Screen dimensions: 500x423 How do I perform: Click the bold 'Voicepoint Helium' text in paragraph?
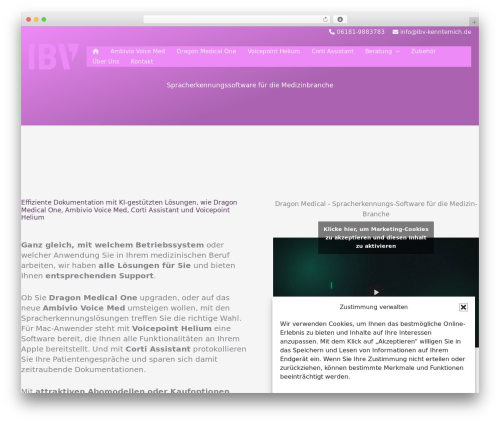pyautogui.click(x=172, y=329)
